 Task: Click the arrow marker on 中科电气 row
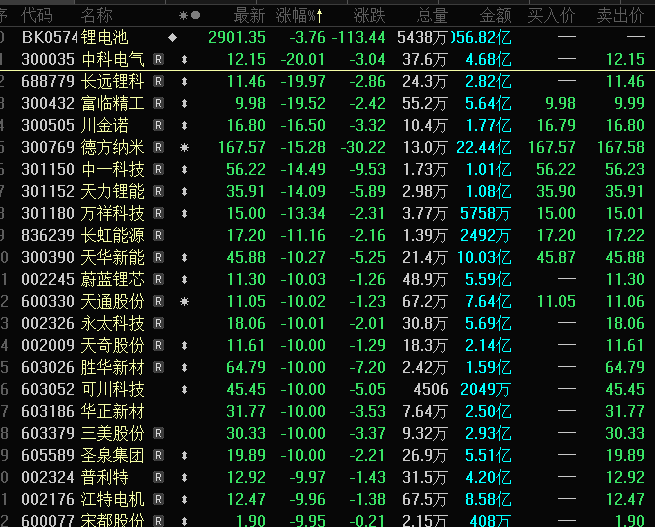pyautogui.click(x=184, y=60)
